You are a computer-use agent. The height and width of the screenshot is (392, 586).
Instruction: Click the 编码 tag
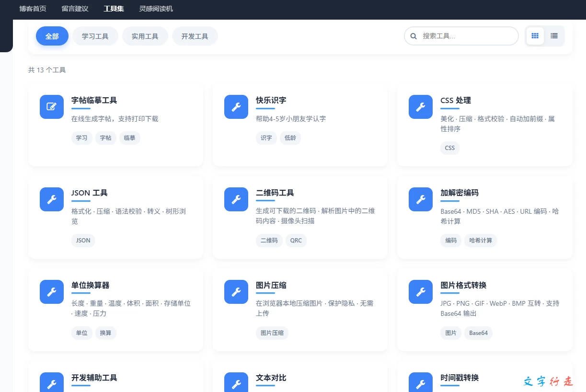pyautogui.click(x=451, y=241)
